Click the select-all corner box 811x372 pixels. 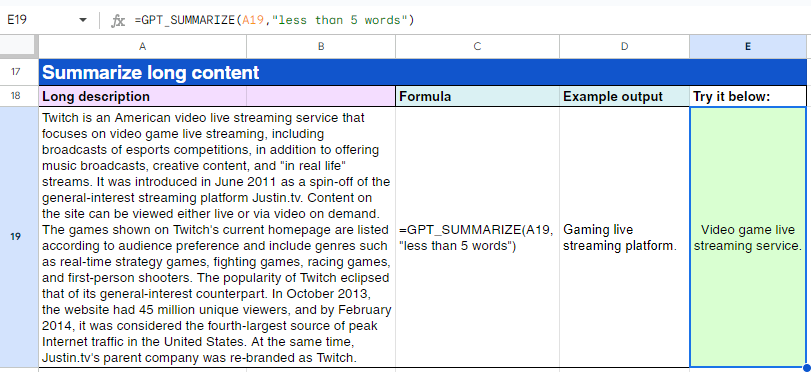19,47
